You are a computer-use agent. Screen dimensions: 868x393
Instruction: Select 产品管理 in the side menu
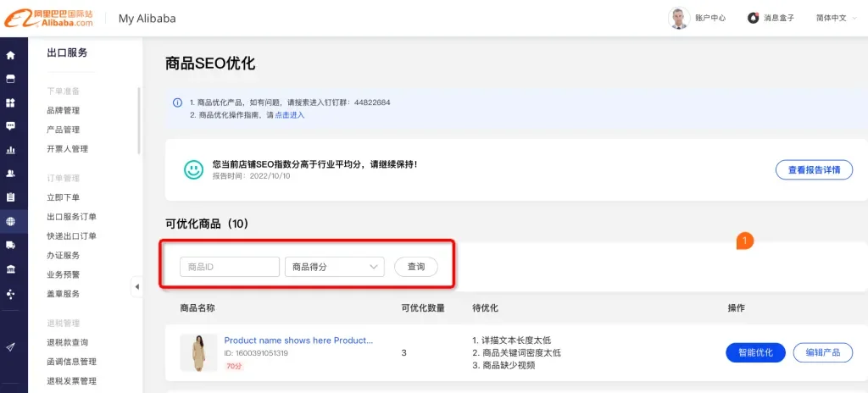(x=64, y=130)
